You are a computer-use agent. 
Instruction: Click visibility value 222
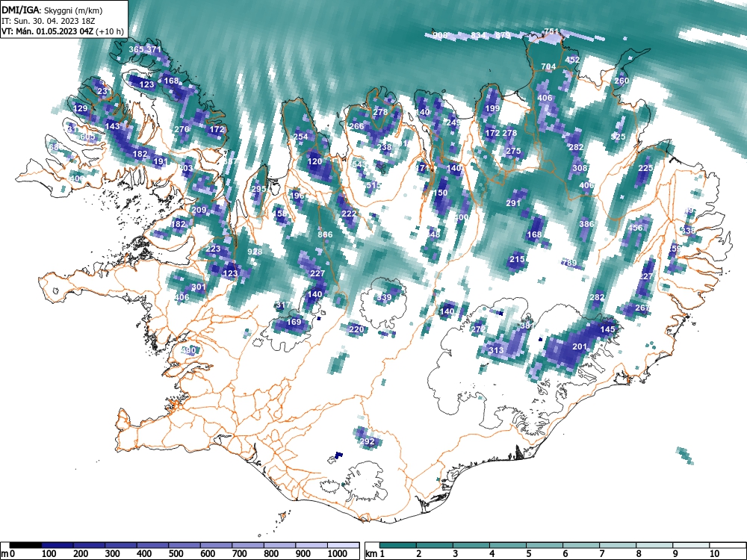tap(349, 214)
